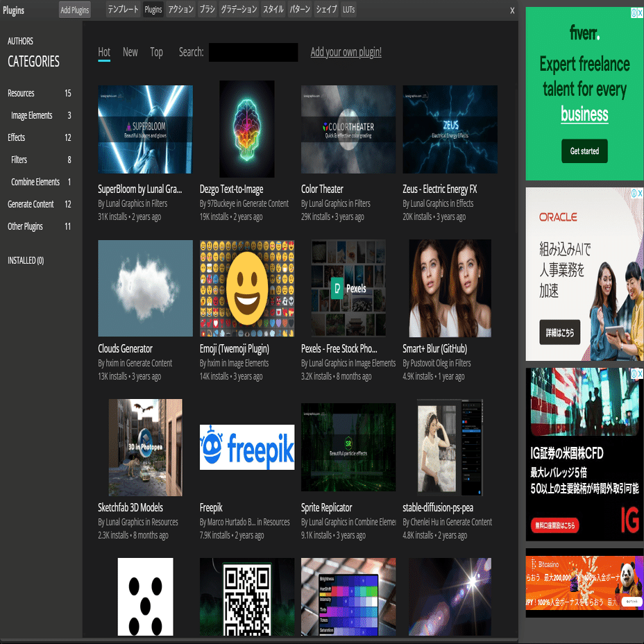This screenshot has height=644, width=644.
Task: Open the Zeus Electric Energy FX thumbnail
Action: click(450, 129)
